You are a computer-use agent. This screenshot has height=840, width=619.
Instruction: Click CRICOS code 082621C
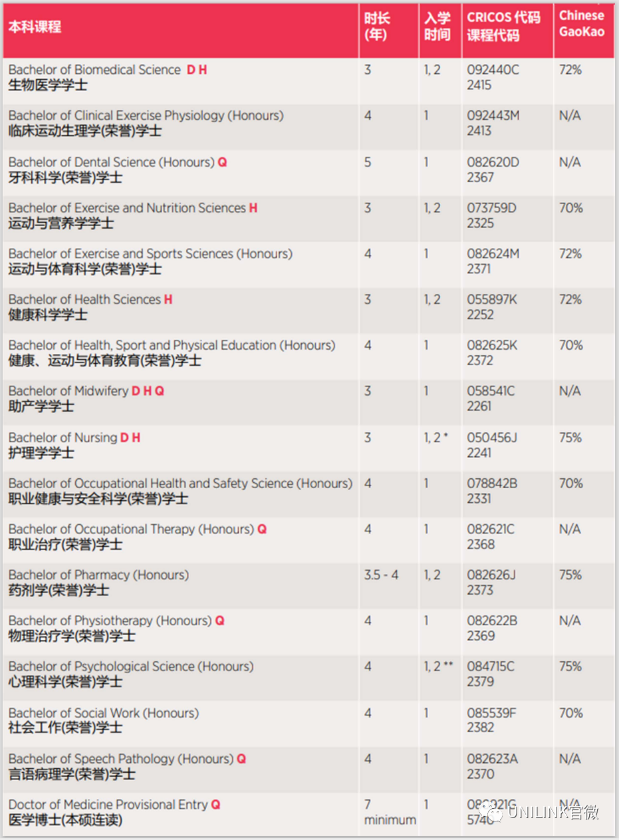[x=491, y=529]
